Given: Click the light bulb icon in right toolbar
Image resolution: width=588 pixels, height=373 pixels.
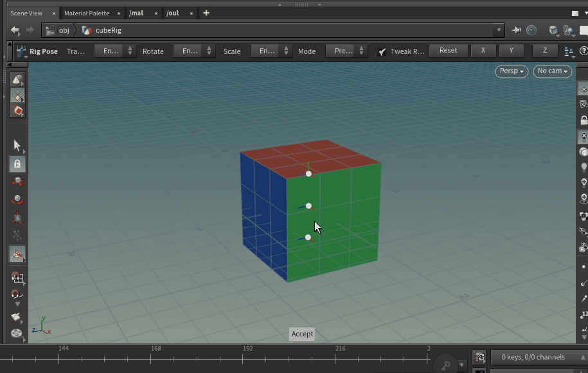Looking at the screenshot, I should [x=583, y=168].
